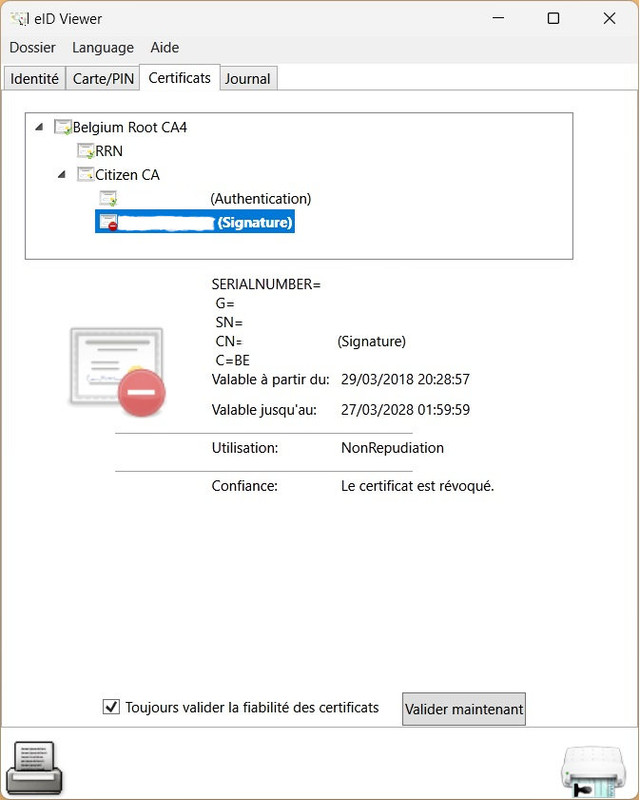640x800 pixels.
Task: Click the large revoked certificate image
Action: [118, 371]
